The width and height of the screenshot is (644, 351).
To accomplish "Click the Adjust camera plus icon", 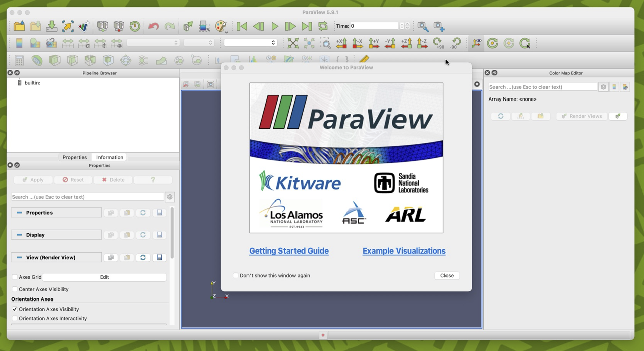I will pyautogui.click(x=439, y=26).
